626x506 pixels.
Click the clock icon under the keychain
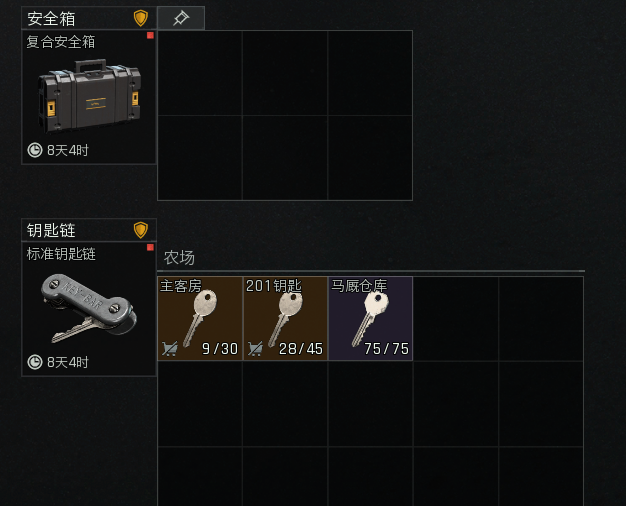pyautogui.click(x=35, y=362)
